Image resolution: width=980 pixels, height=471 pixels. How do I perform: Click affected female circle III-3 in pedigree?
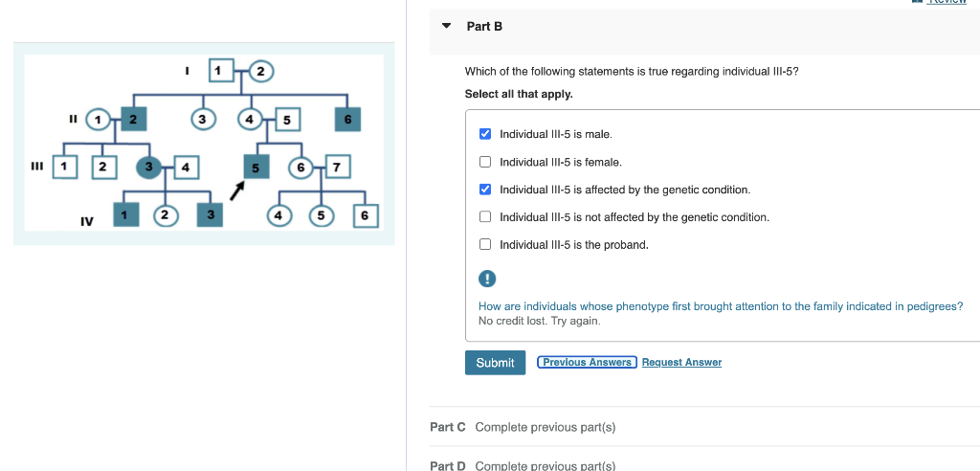coord(147,168)
